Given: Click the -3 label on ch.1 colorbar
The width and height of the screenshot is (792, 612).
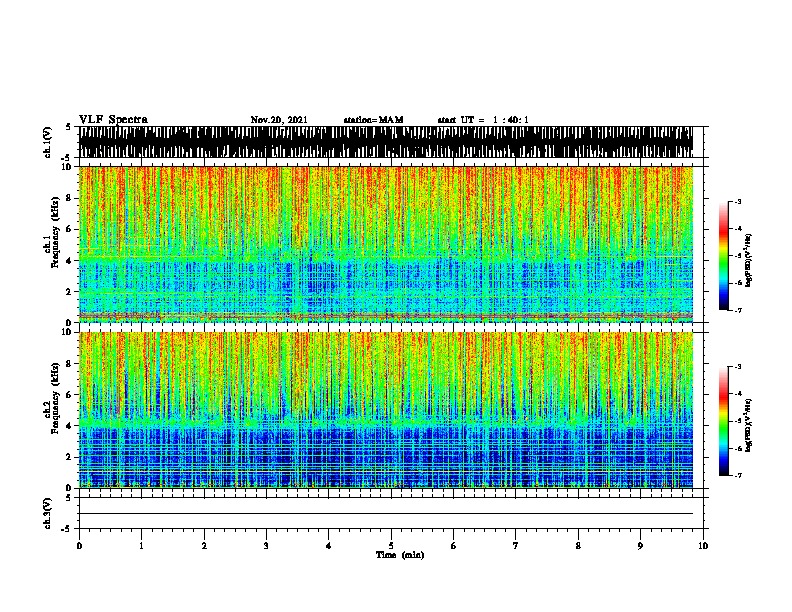Looking at the screenshot, I should point(738,202).
